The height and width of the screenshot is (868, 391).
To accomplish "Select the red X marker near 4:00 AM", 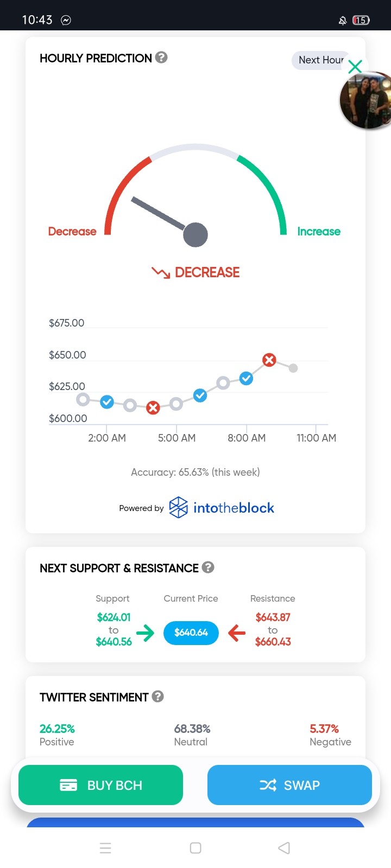I will click(x=153, y=407).
